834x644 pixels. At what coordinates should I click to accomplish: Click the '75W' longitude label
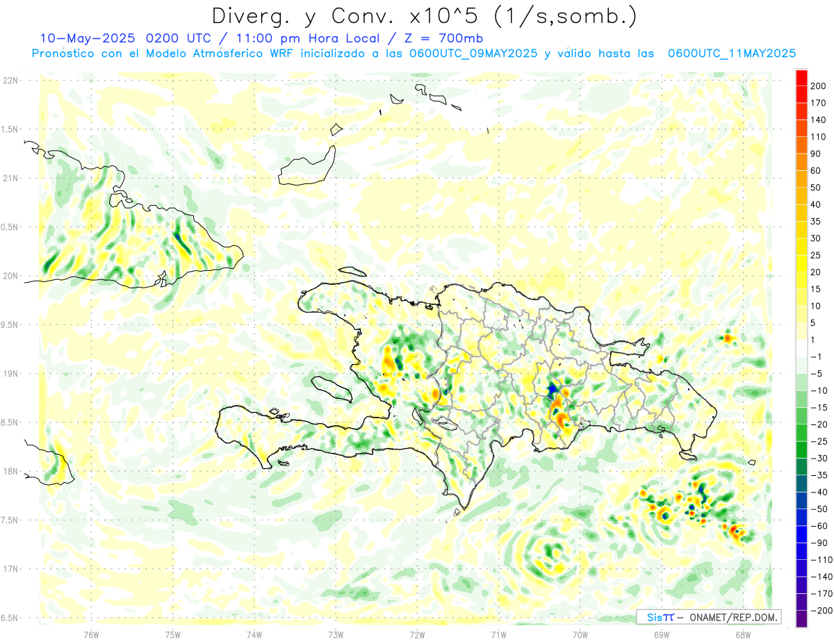pyautogui.click(x=173, y=634)
